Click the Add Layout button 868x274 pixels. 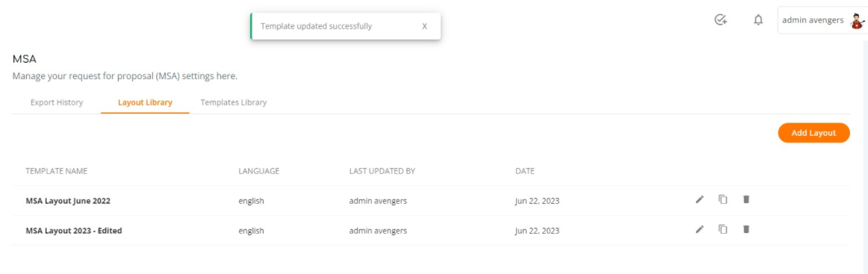(x=813, y=133)
